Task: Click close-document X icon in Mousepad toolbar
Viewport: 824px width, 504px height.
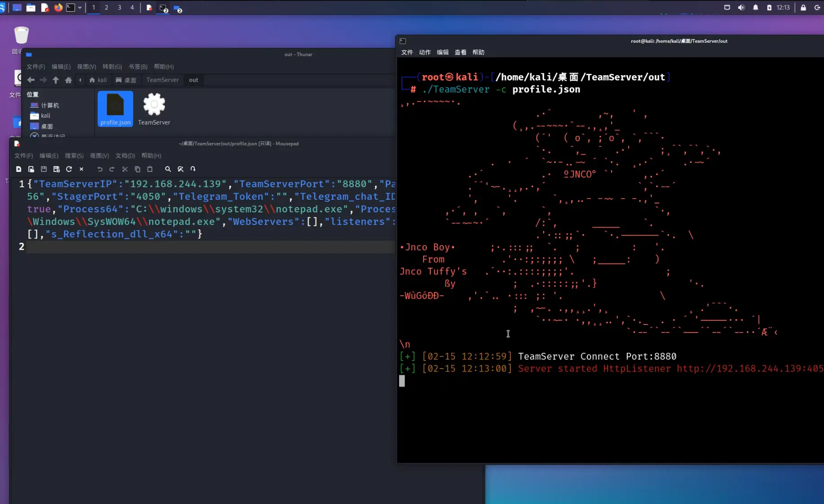Action: click(x=81, y=169)
